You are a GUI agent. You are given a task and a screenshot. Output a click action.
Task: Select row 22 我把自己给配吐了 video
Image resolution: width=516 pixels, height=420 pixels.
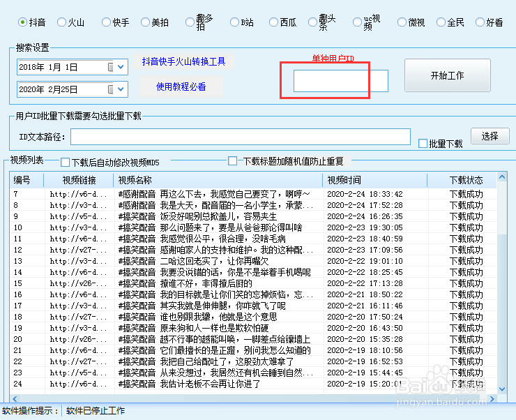253,361
